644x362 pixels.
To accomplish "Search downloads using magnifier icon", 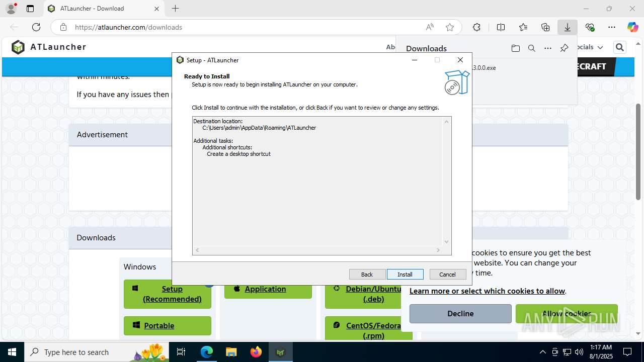I will click(531, 48).
